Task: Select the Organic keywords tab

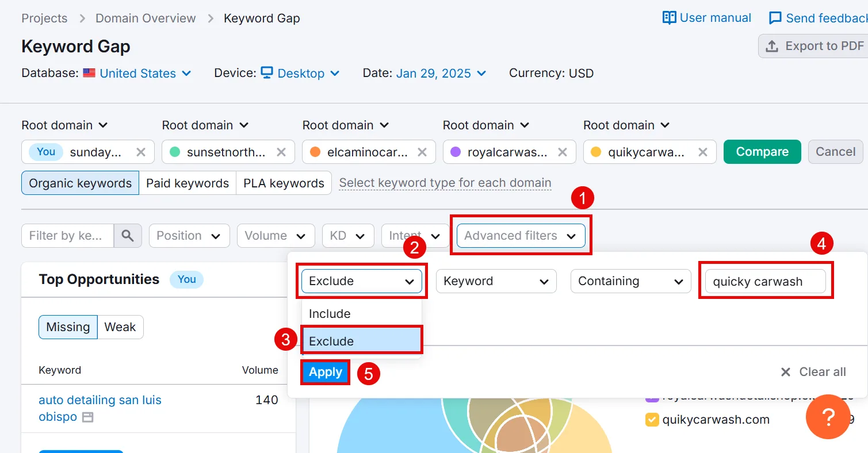Action: 81,183
